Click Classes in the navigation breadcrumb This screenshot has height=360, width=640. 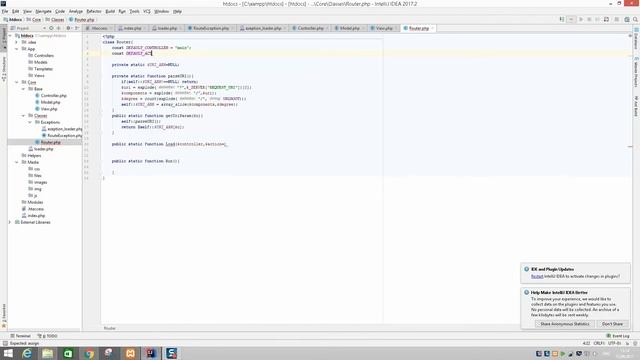(x=57, y=20)
